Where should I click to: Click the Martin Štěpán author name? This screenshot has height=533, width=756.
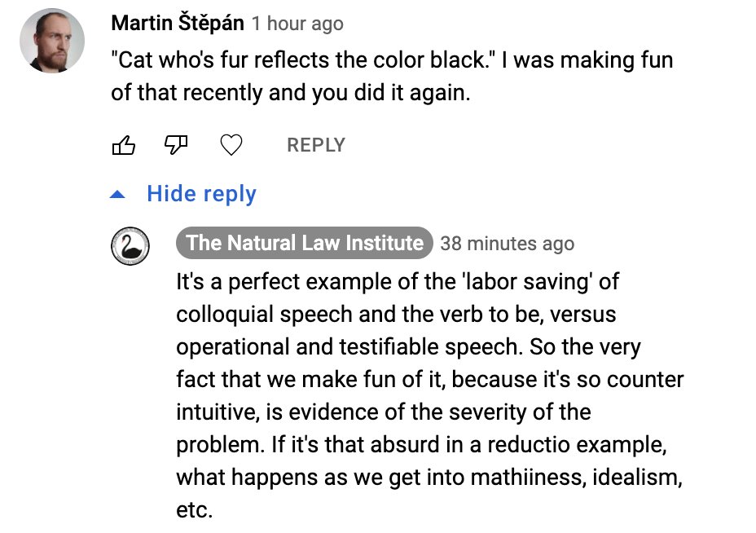177,24
